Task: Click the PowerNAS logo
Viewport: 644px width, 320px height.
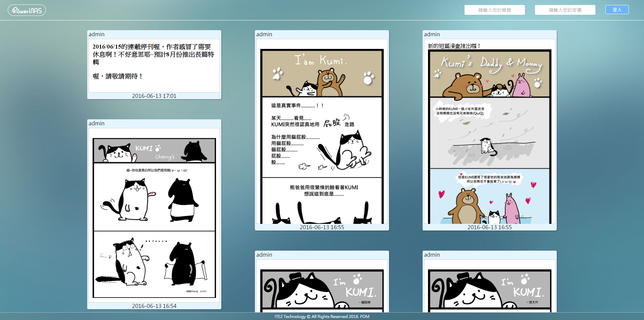Action: point(27,10)
